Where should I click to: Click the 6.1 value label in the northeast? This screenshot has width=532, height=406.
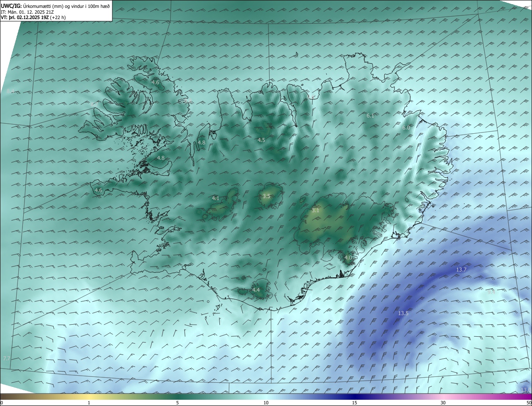(370, 116)
